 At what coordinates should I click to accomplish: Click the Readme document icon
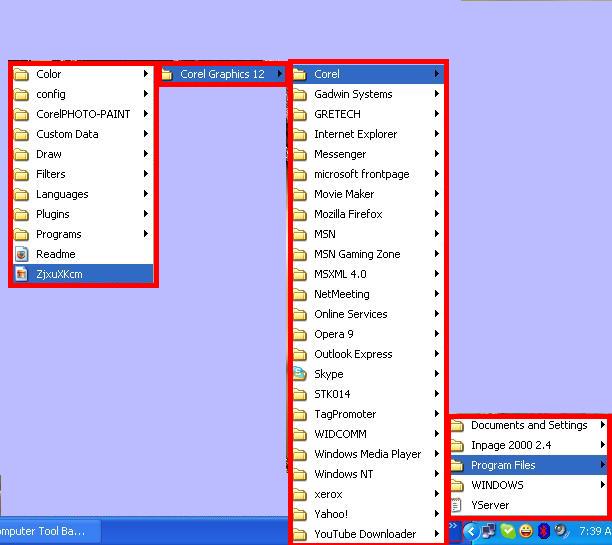[x=22, y=254]
